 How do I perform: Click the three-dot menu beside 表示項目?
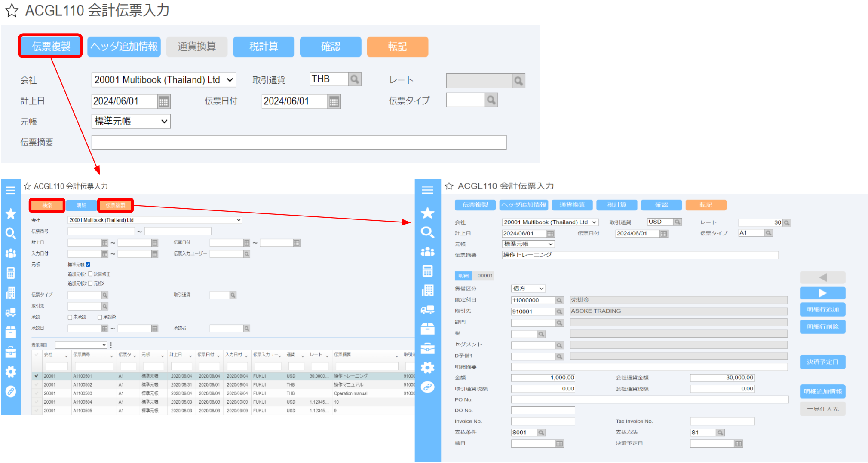click(111, 345)
